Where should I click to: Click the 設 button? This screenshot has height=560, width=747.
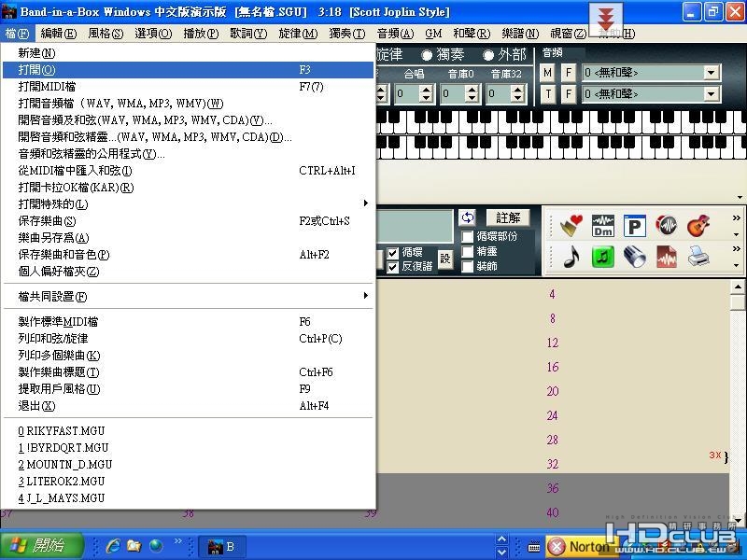click(445, 259)
